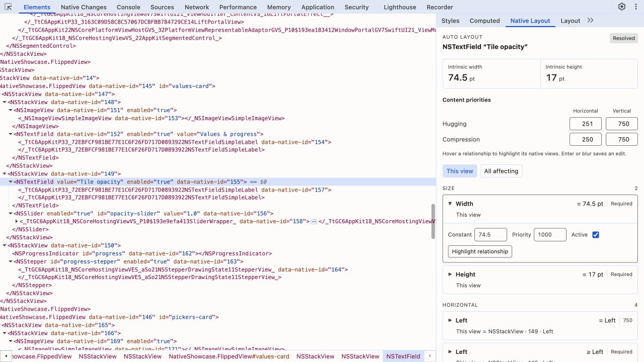
Task: Edit vertical Compression priority 750
Action: (622, 139)
